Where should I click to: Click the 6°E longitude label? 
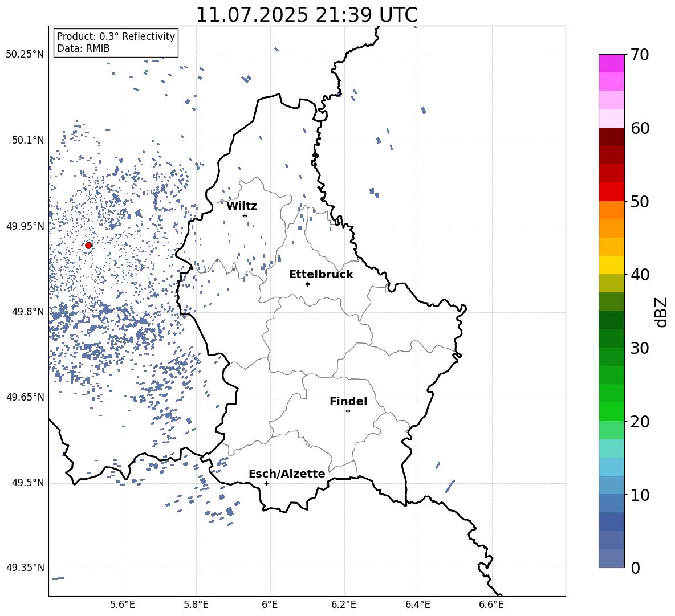(x=270, y=605)
